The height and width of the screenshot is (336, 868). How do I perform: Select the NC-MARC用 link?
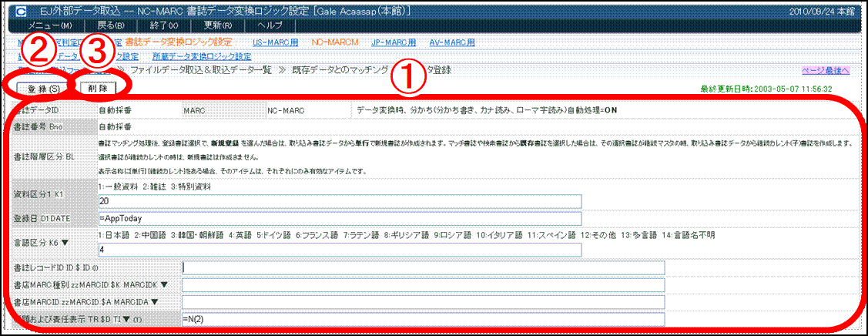[x=336, y=42]
